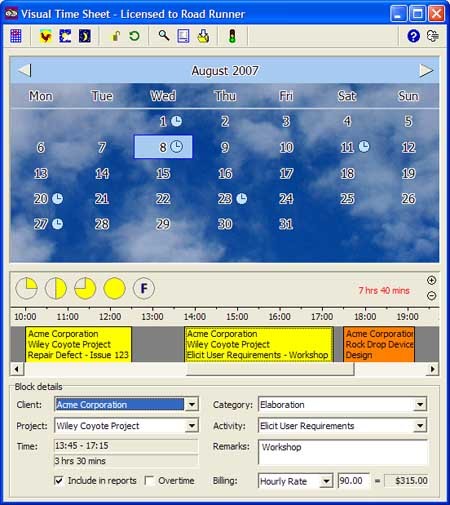Select August 20 in the calendar

coord(41,199)
